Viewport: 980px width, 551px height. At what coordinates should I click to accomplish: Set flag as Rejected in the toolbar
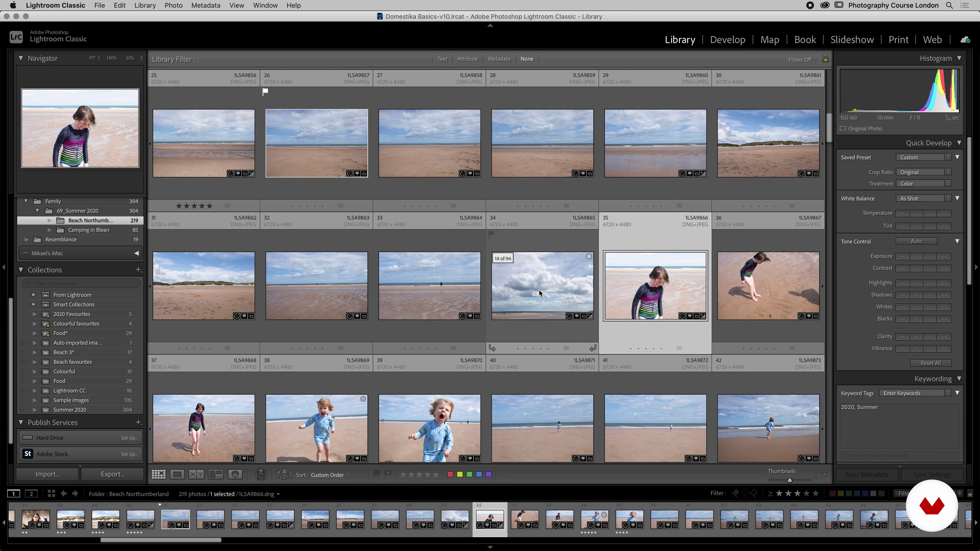[388, 474]
